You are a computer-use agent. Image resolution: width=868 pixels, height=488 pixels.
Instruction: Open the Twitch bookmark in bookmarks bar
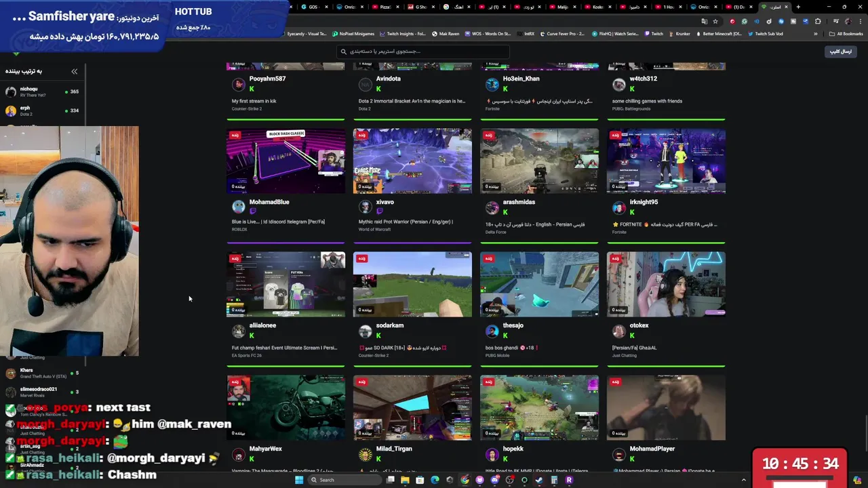[654, 33]
